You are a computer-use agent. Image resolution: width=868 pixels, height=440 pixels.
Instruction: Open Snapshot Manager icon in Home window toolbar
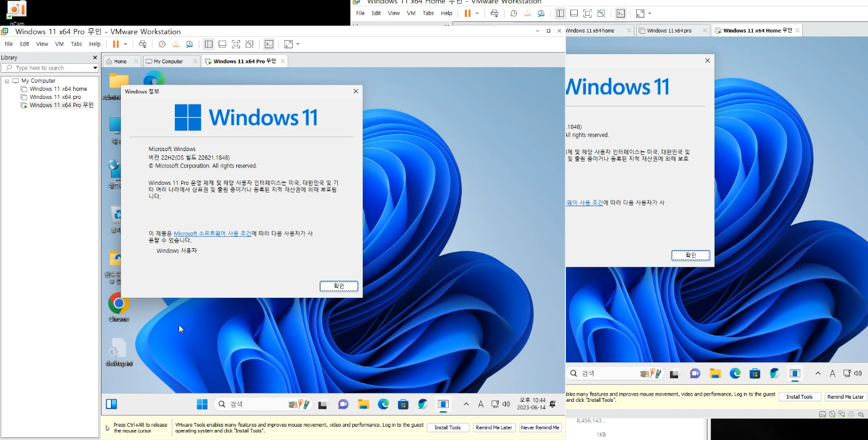coord(541,13)
